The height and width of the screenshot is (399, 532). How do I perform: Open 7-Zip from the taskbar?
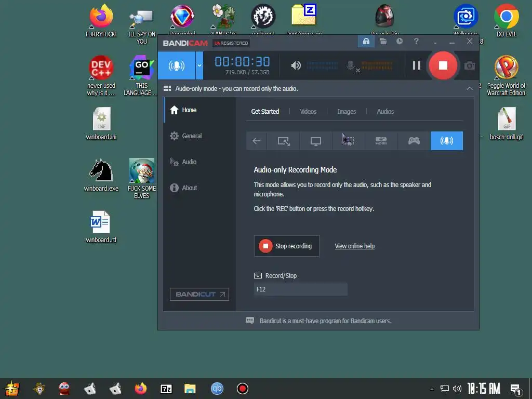(166, 389)
